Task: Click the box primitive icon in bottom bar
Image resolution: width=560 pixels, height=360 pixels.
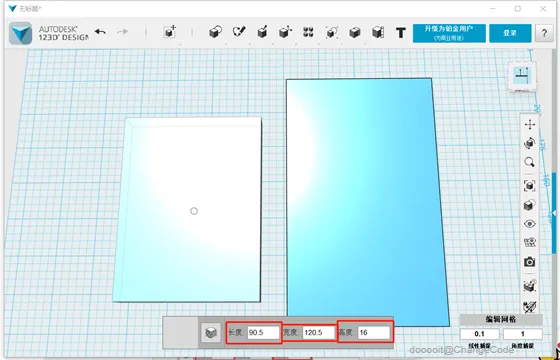Action: (x=211, y=332)
